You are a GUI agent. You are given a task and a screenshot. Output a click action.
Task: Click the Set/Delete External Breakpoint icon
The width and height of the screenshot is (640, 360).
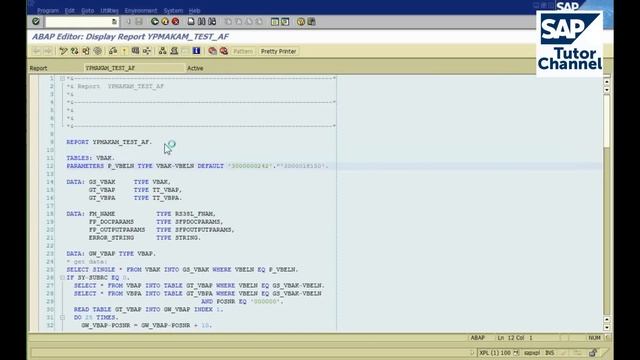pyautogui.click(x=224, y=51)
